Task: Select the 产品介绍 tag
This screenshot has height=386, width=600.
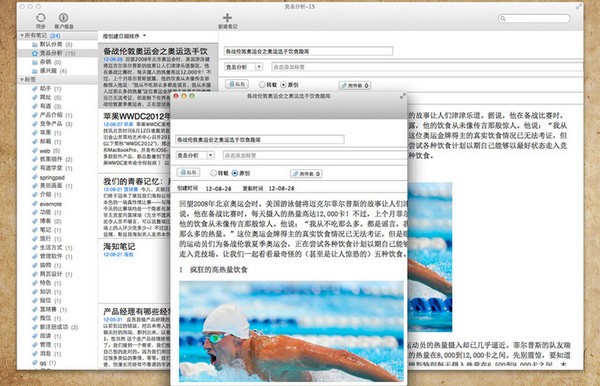Action: click(52, 115)
